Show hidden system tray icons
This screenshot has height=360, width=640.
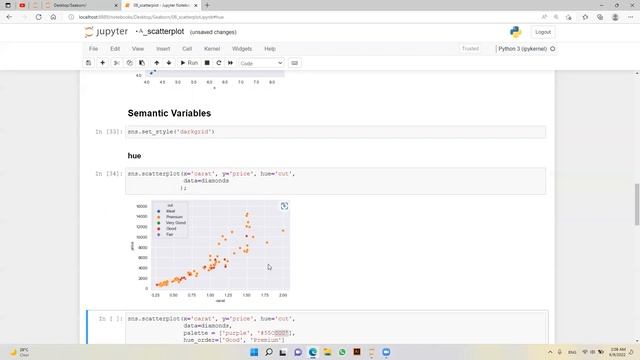[x=550, y=352]
